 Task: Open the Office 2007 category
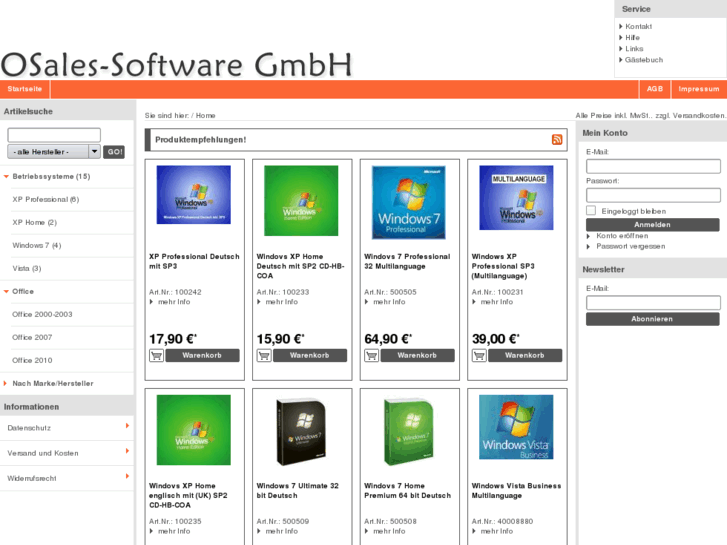pos(32,337)
